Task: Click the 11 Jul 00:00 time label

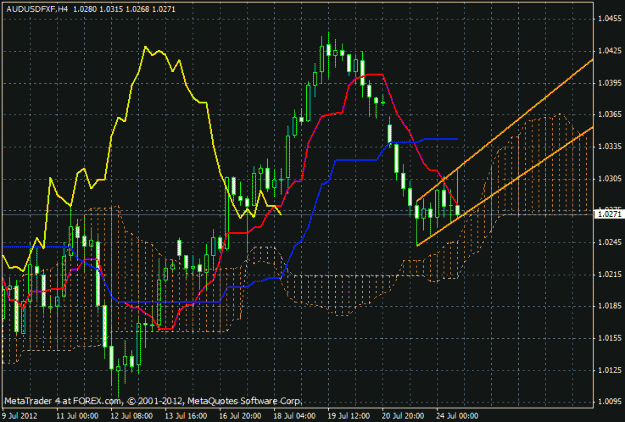Action: 77,416
